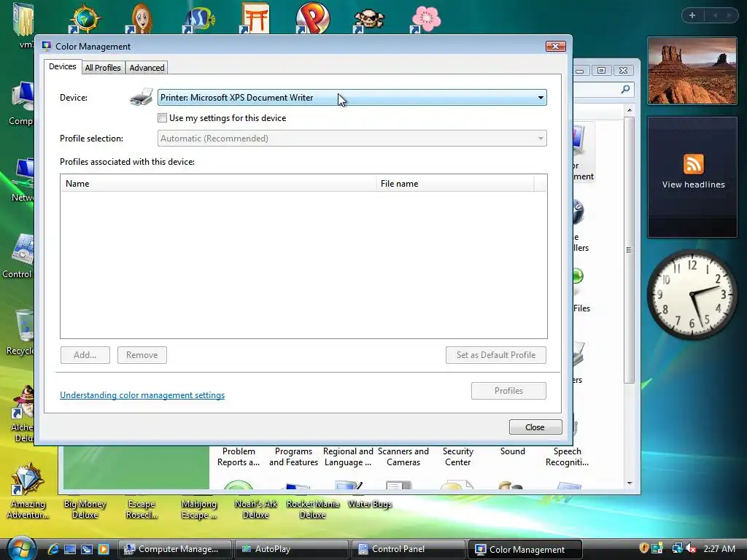Click the Control Panel search magnifier icon
The height and width of the screenshot is (560, 747).
(625, 89)
